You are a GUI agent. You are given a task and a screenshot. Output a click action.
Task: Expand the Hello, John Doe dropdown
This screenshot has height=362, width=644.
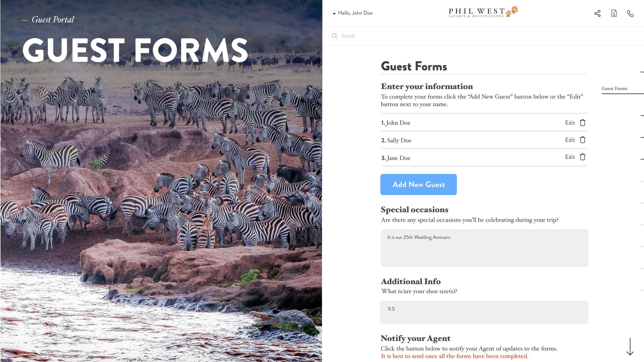coord(352,13)
